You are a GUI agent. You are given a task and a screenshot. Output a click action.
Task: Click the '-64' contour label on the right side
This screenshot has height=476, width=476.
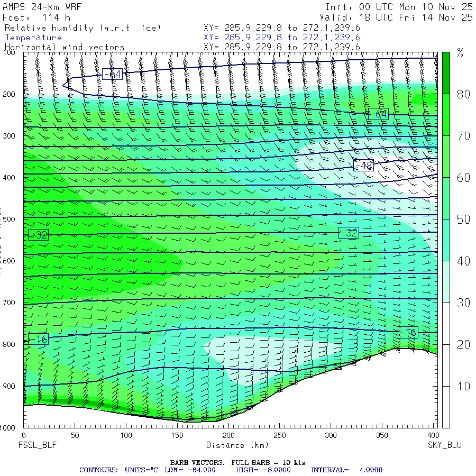[x=378, y=114]
